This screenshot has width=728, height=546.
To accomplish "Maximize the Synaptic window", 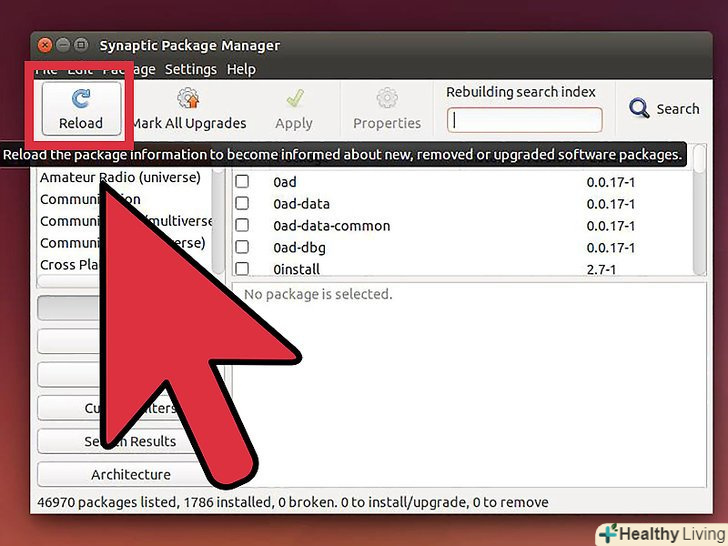I will [x=81, y=45].
